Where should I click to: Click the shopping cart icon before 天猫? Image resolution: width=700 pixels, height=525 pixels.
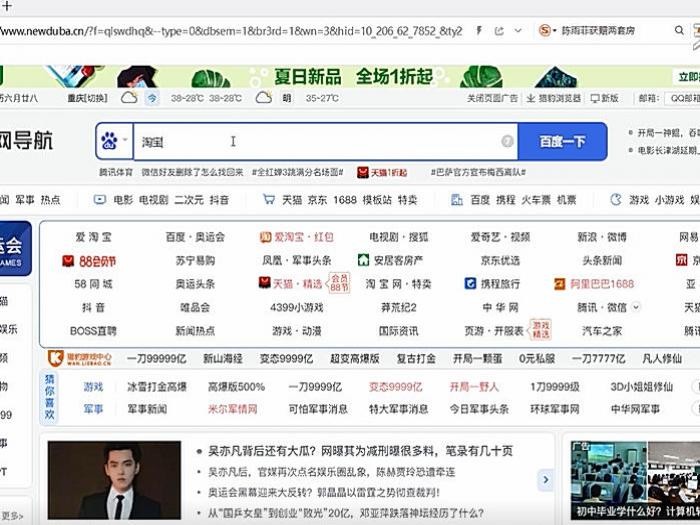pos(268,200)
